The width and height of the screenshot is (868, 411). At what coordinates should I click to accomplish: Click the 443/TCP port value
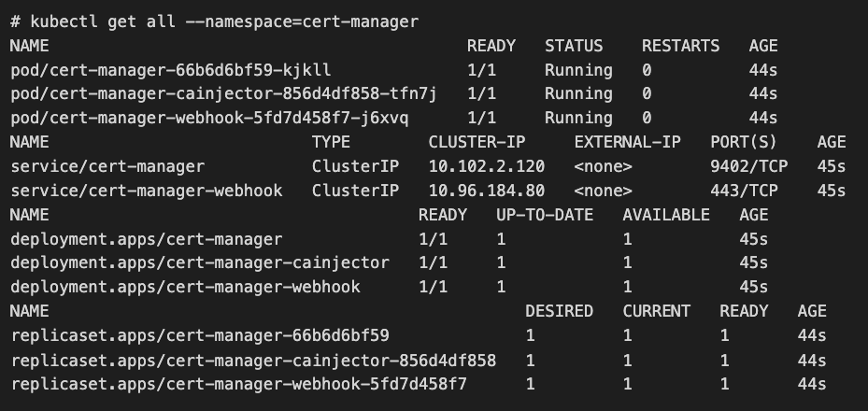click(744, 191)
